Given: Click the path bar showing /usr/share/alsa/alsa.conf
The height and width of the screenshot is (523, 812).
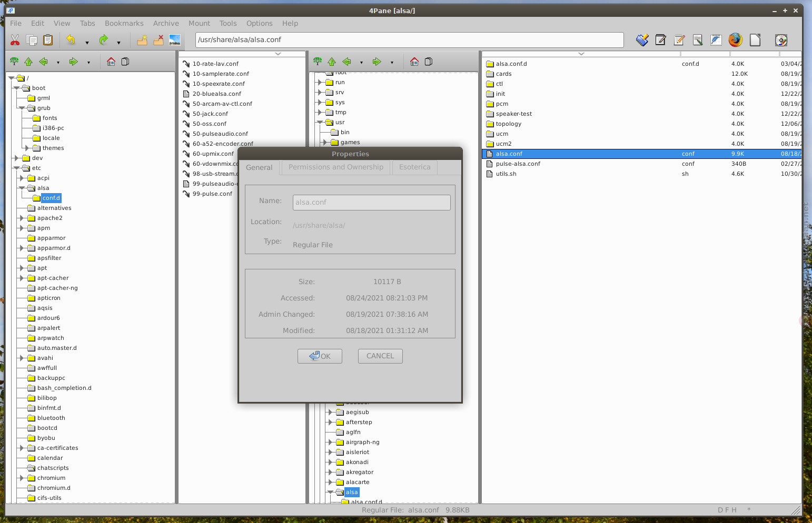Looking at the screenshot, I should click(410, 40).
